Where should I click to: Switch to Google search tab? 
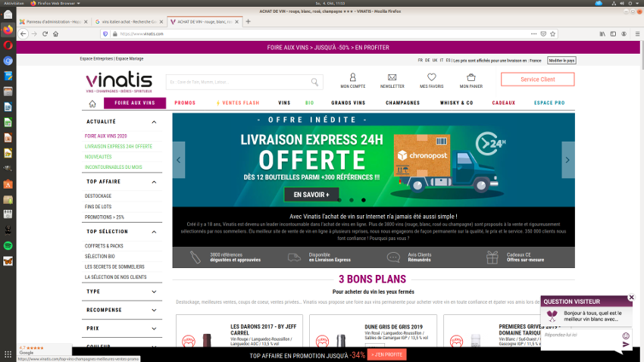pyautogui.click(x=129, y=22)
